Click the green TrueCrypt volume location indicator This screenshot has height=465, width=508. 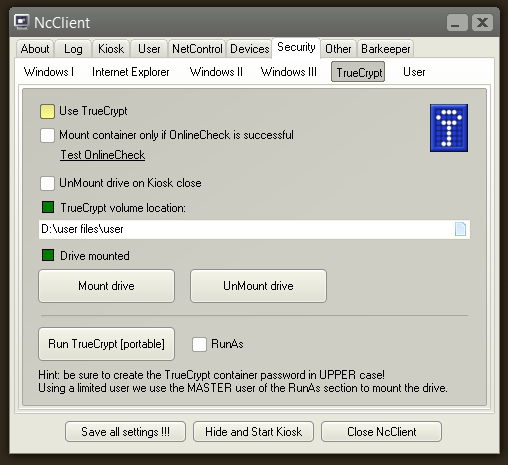(x=48, y=207)
